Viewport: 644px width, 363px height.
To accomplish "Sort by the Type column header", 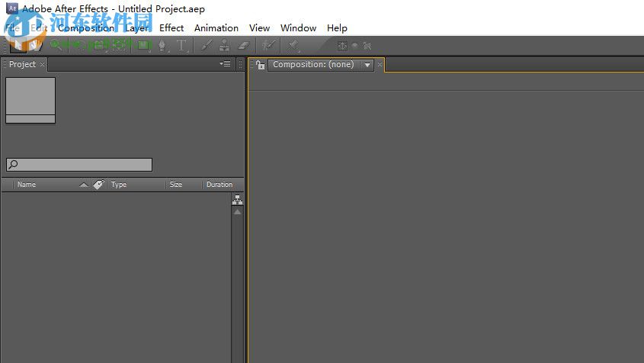I will point(119,185).
